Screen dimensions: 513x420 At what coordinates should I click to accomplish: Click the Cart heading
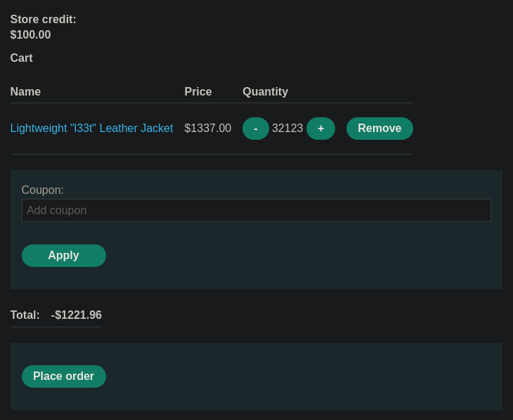click(22, 58)
